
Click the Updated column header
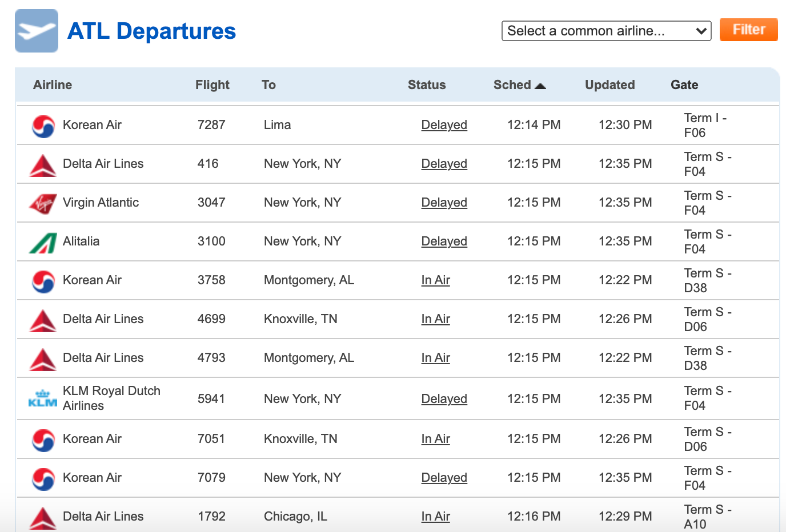tap(609, 85)
